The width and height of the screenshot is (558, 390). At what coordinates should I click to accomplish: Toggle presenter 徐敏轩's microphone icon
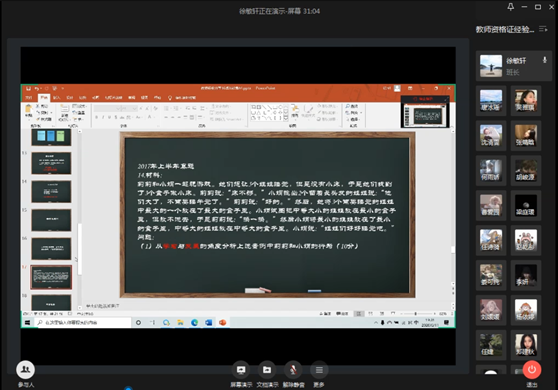[x=544, y=60]
